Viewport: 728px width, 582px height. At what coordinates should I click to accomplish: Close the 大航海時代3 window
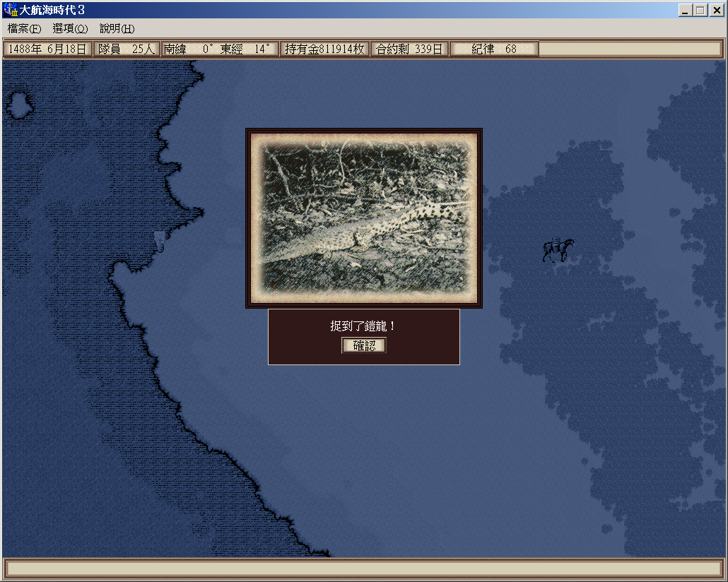pyautogui.click(x=715, y=10)
